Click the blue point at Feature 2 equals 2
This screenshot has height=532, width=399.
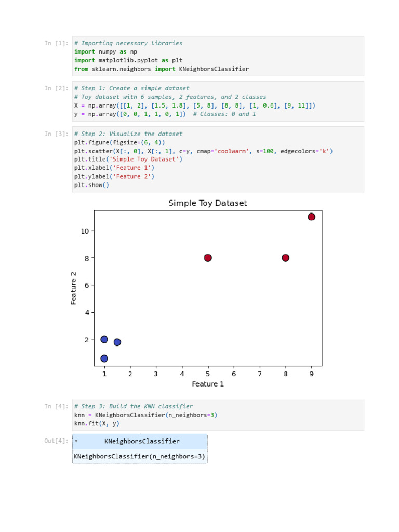tap(104, 339)
